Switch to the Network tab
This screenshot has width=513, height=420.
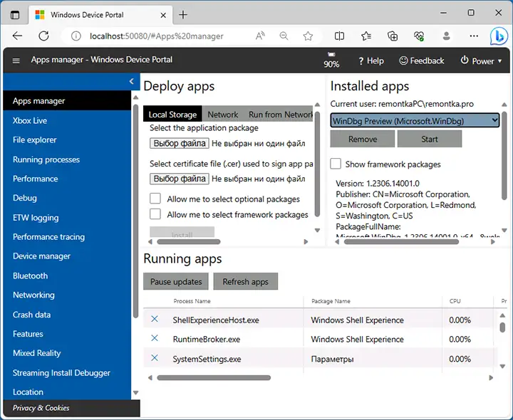(223, 115)
